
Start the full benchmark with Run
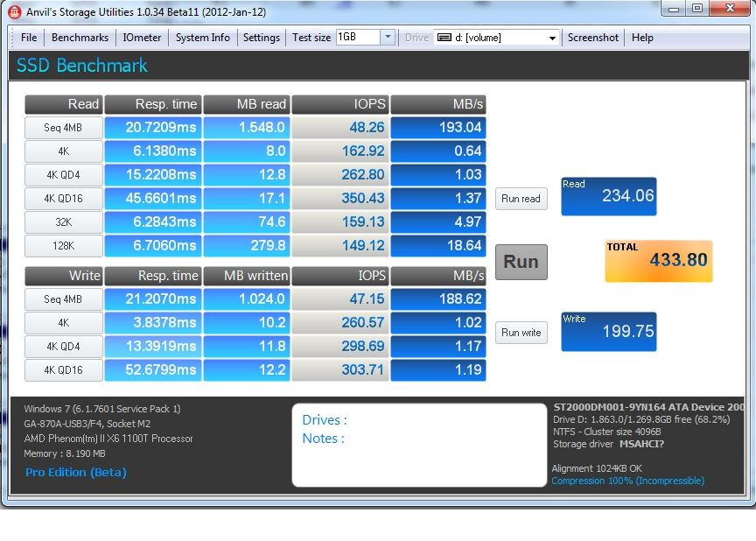[x=521, y=262]
